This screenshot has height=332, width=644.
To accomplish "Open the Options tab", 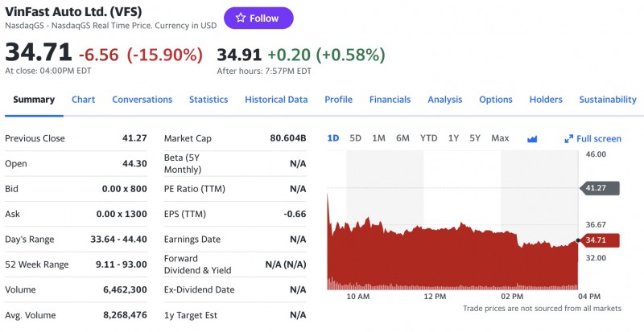I will click(496, 100).
